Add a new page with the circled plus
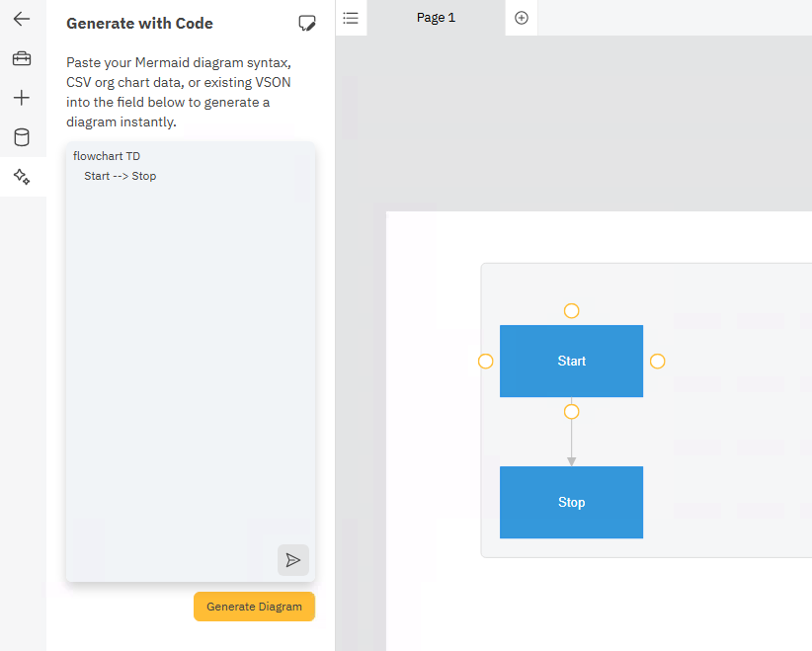Screen dimensions: 812x651 click(522, 18)
